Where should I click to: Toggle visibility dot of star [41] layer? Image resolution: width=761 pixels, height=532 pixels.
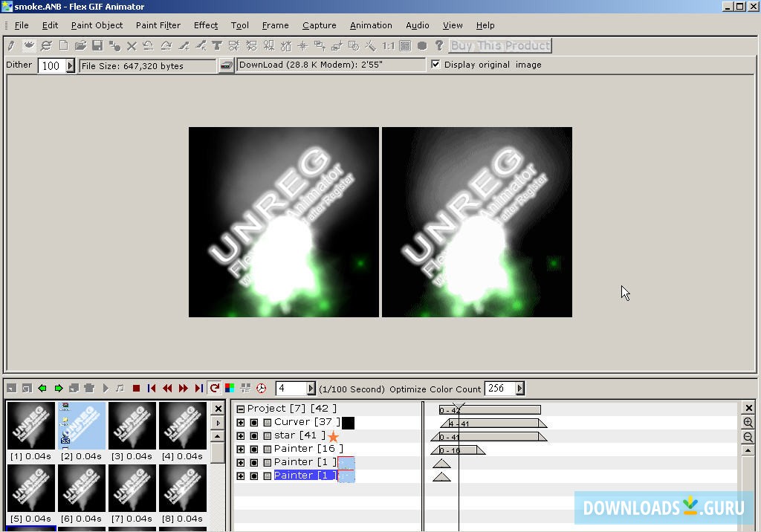(254, 436)
